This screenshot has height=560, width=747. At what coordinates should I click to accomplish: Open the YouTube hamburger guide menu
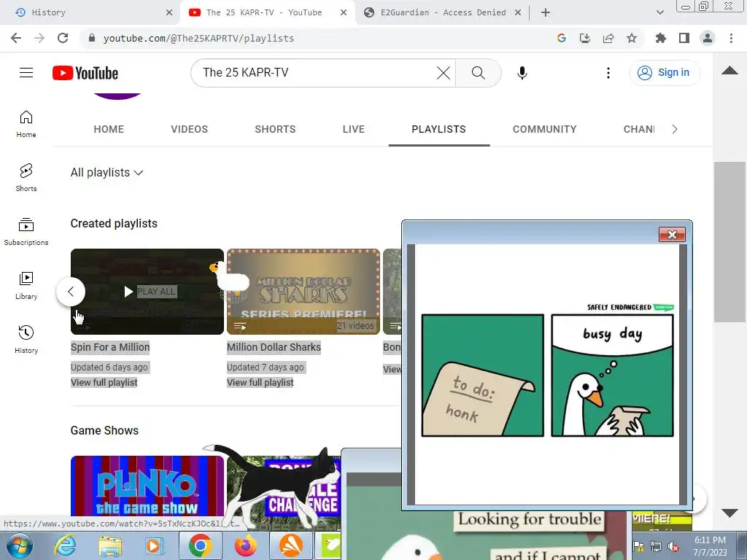click(x=26, y=72)
